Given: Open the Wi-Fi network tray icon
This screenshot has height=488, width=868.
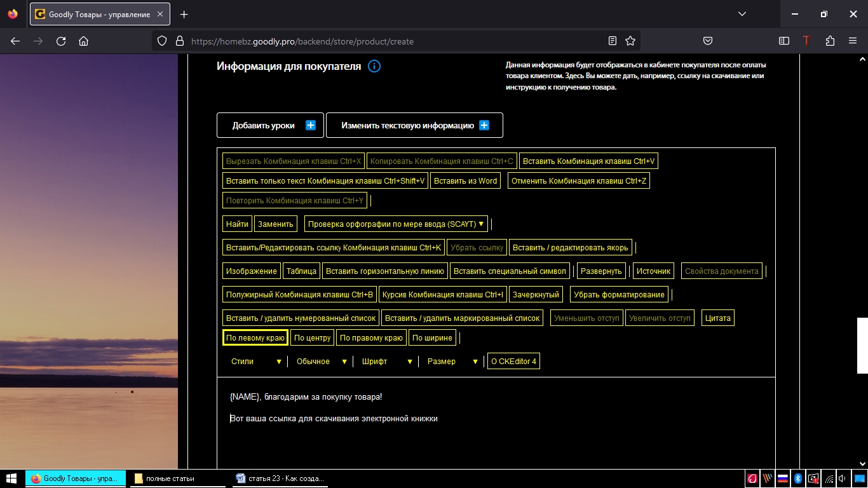Looking at the screenshot, I should pos(829,478).
